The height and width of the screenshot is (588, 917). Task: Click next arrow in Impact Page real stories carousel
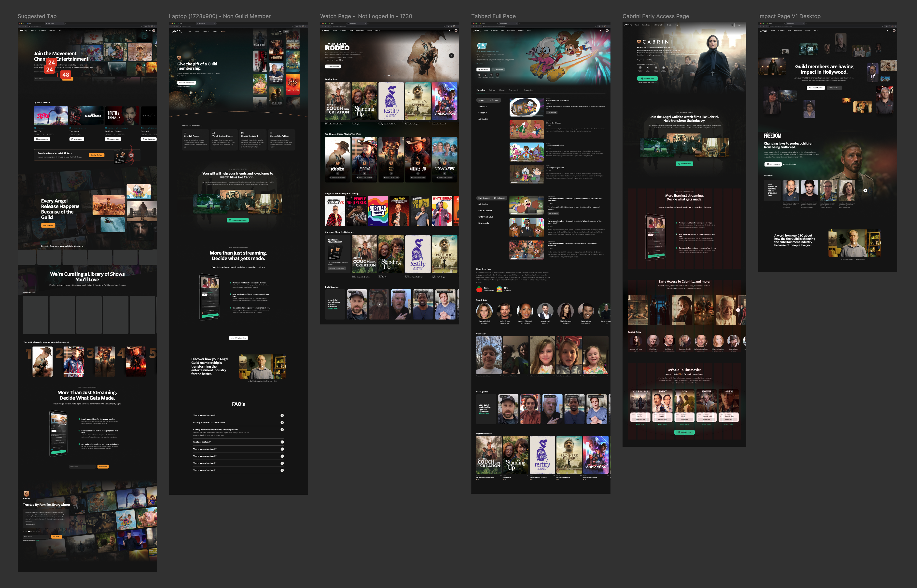(865, 190)
